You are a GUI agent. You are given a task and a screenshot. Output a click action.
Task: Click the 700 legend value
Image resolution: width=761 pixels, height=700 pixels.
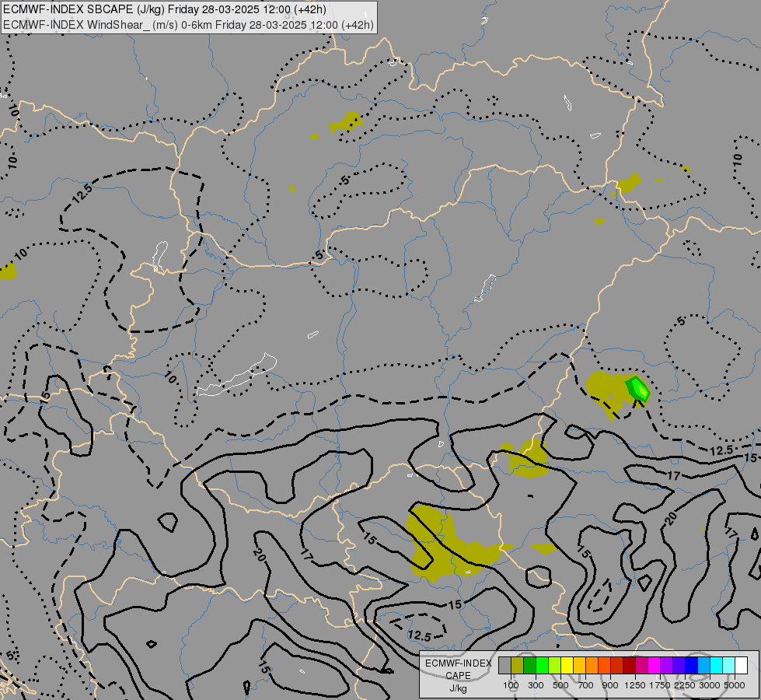coord(586,685)
